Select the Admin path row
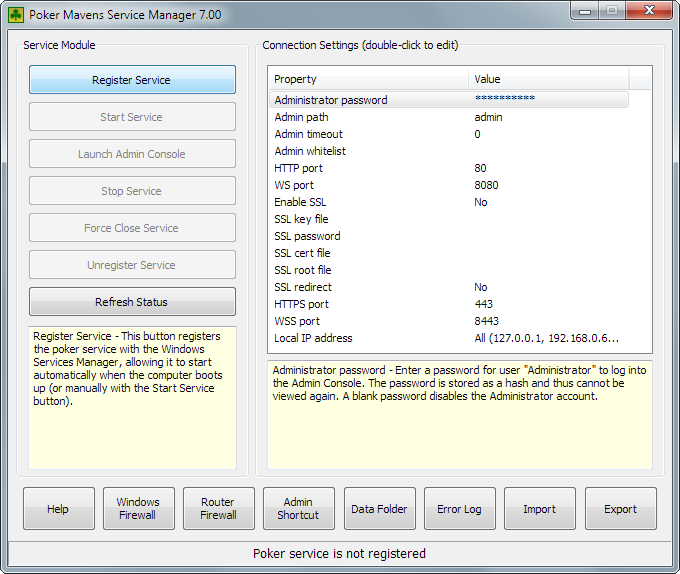This screenshot has height=574, width=680. coord(448,117)
